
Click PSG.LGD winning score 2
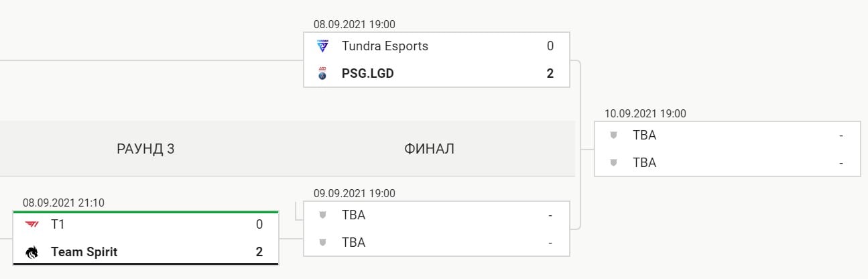(x=550, y=74)
